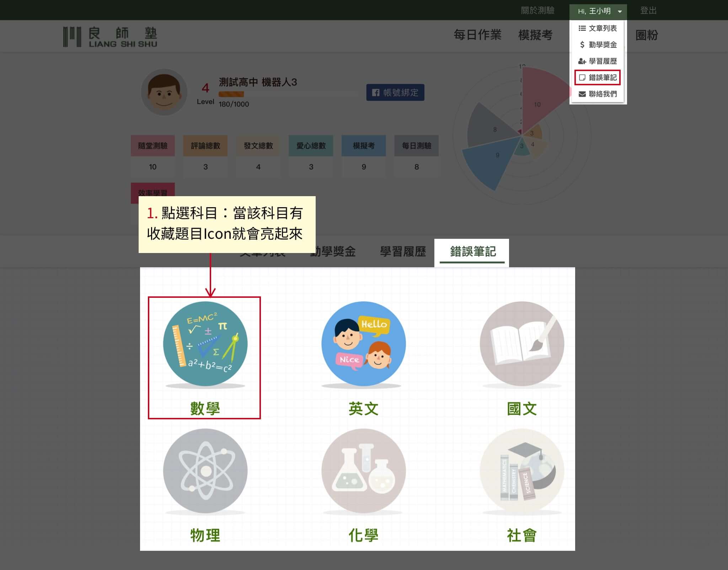The height and width of the screenshot is (570, 728).
Task: Open 錯誤筆記 in the dropdown menu
Action: (598, 77)
